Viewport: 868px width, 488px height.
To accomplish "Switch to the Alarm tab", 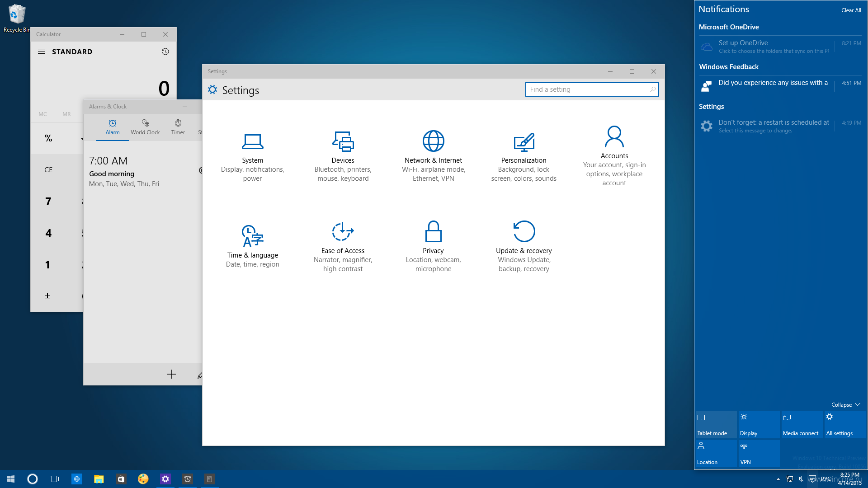I will (113, 127).
